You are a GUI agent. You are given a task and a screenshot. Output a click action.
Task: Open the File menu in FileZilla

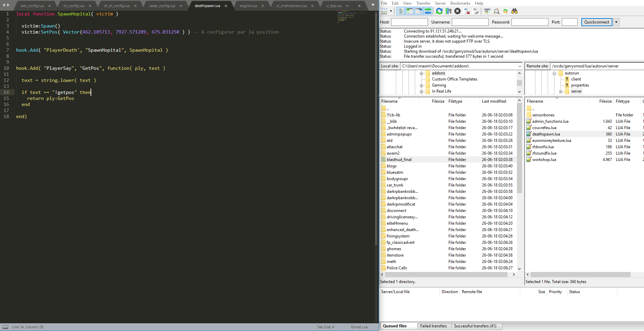pyautogui.click(x=384, y=3)
